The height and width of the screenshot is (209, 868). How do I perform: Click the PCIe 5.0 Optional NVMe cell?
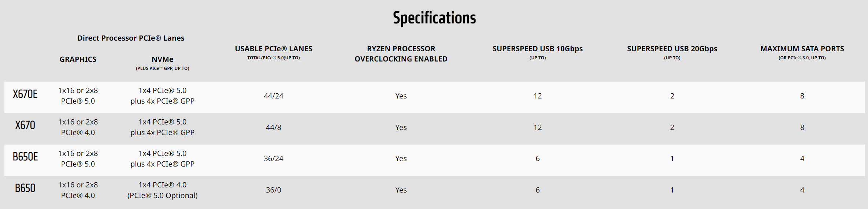click(163, 190)
